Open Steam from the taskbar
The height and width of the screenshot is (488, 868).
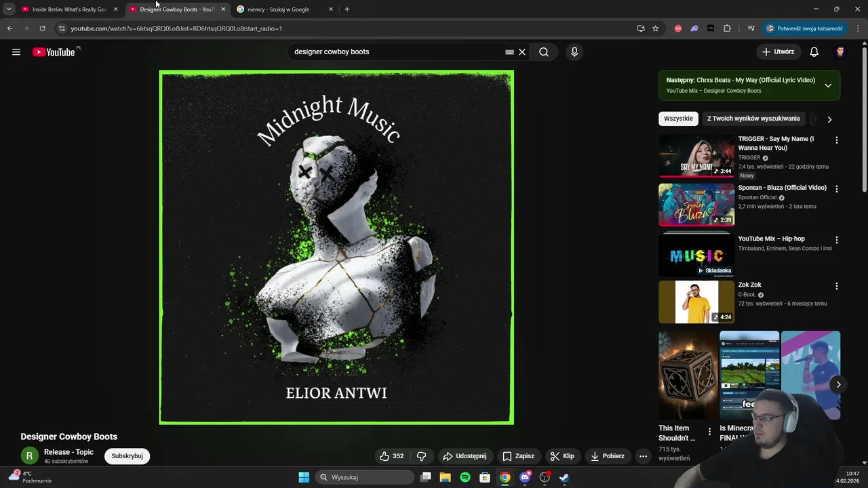point(564,477)
